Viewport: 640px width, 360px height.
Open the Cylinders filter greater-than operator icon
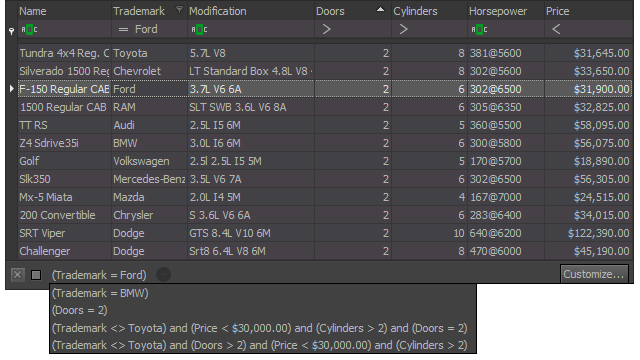403,29
